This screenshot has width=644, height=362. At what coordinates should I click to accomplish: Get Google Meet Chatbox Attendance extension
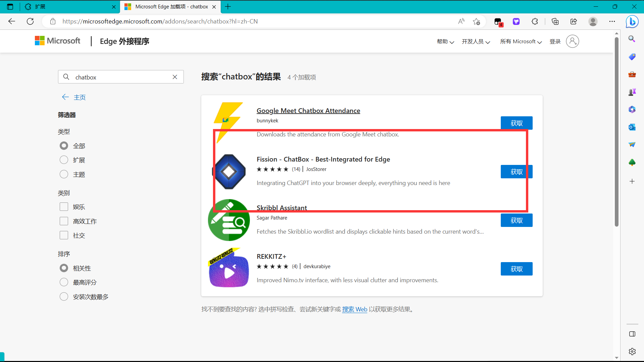click(517, 123)
